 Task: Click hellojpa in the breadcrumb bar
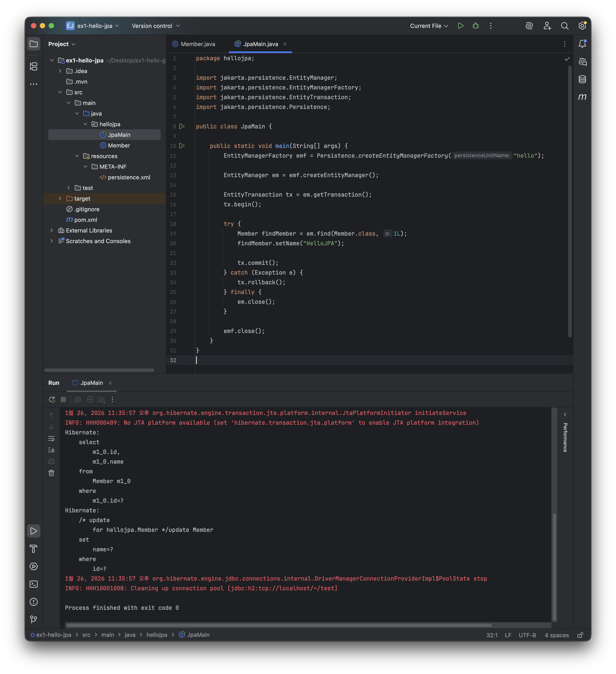click(157, 635)
